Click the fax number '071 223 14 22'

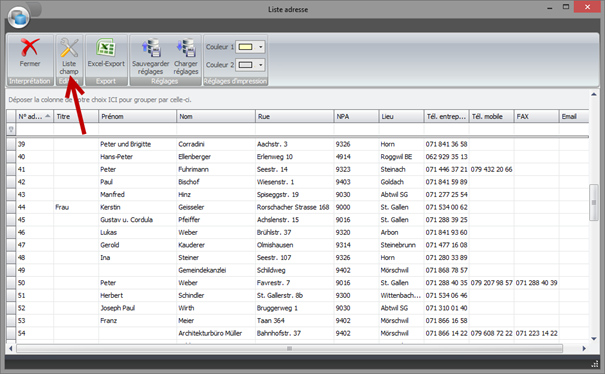pyautogui.click(x=536, y=333)
